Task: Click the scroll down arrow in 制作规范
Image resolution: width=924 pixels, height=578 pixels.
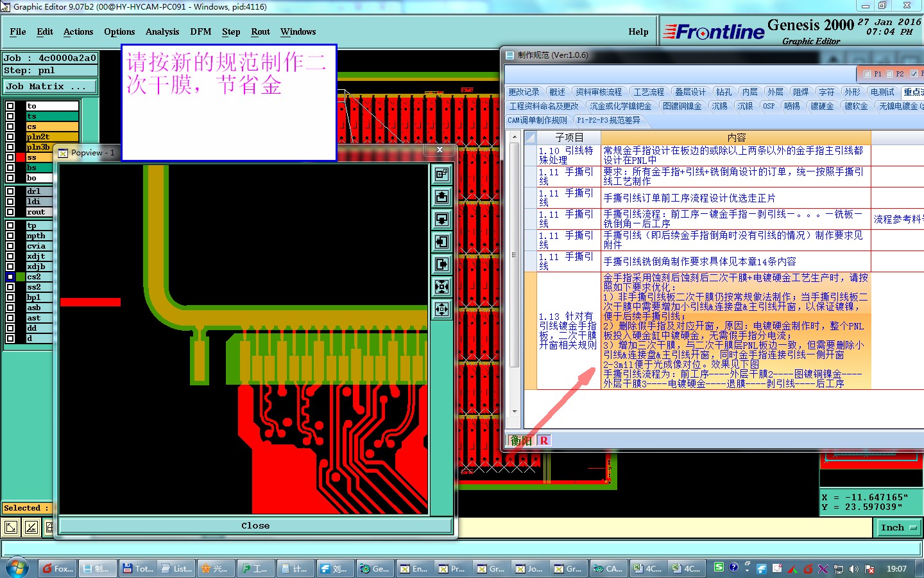Action: (515, 411)
